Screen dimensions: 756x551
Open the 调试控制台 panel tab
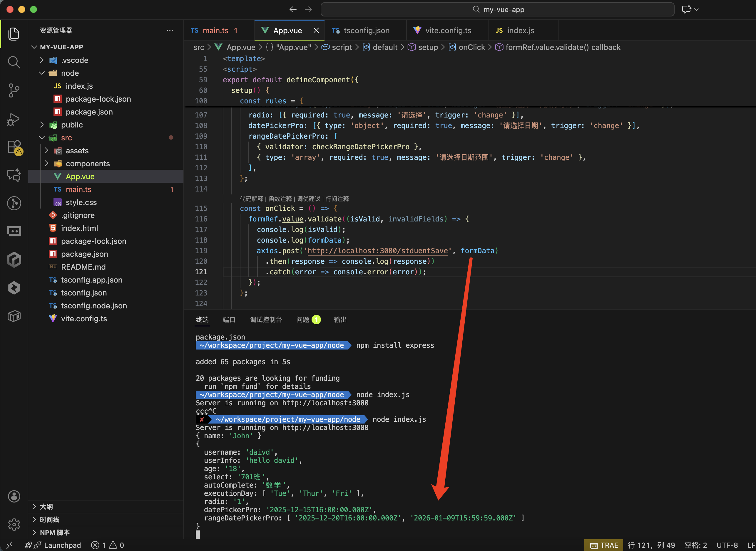click(266, 320)
